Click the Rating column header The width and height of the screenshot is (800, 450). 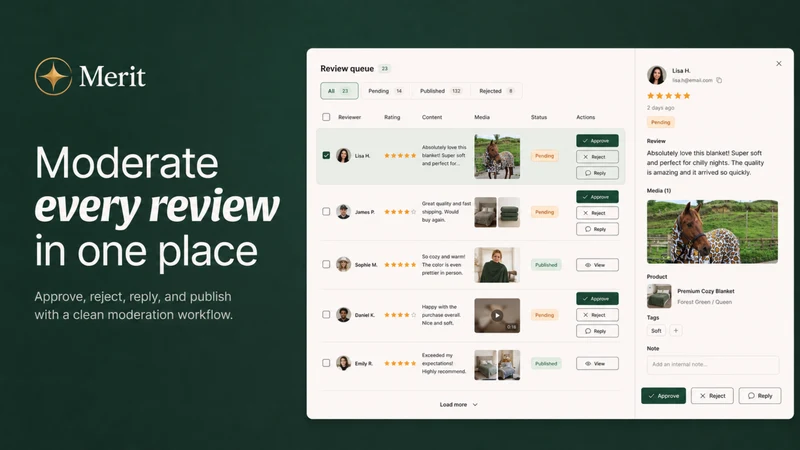(392, 117)
